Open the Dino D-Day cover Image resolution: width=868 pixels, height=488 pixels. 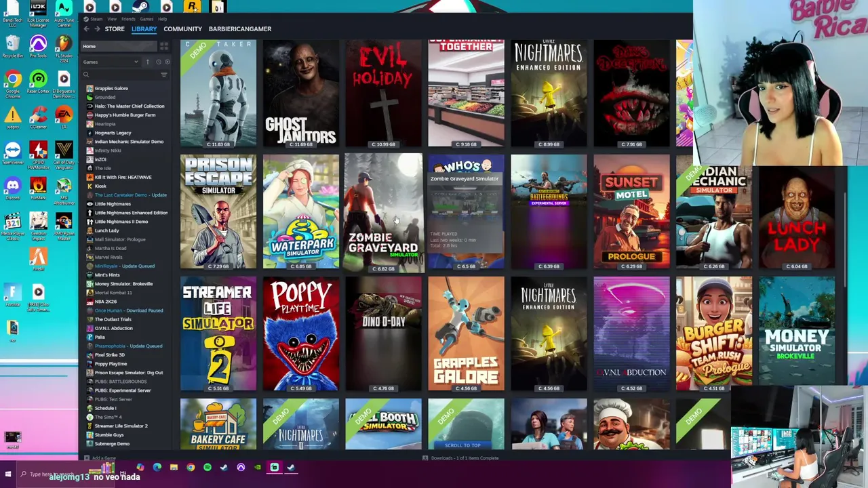tap(383, 333)
